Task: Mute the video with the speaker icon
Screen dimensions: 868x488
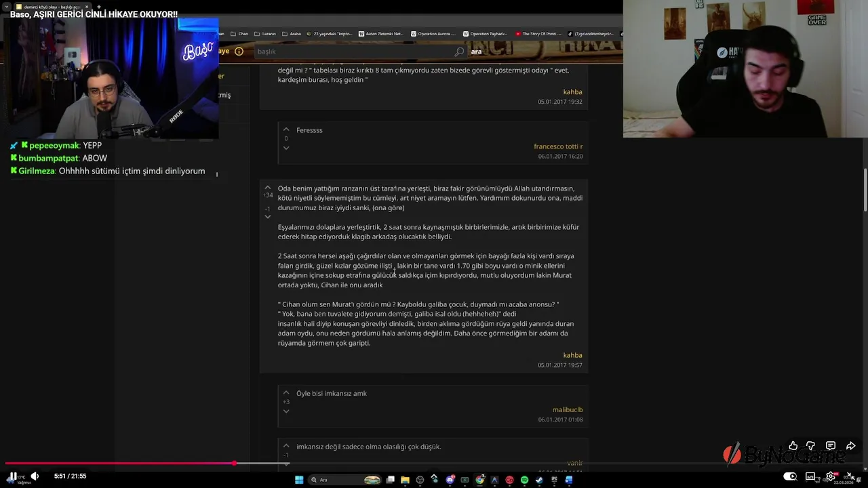Action: [35, 476]
